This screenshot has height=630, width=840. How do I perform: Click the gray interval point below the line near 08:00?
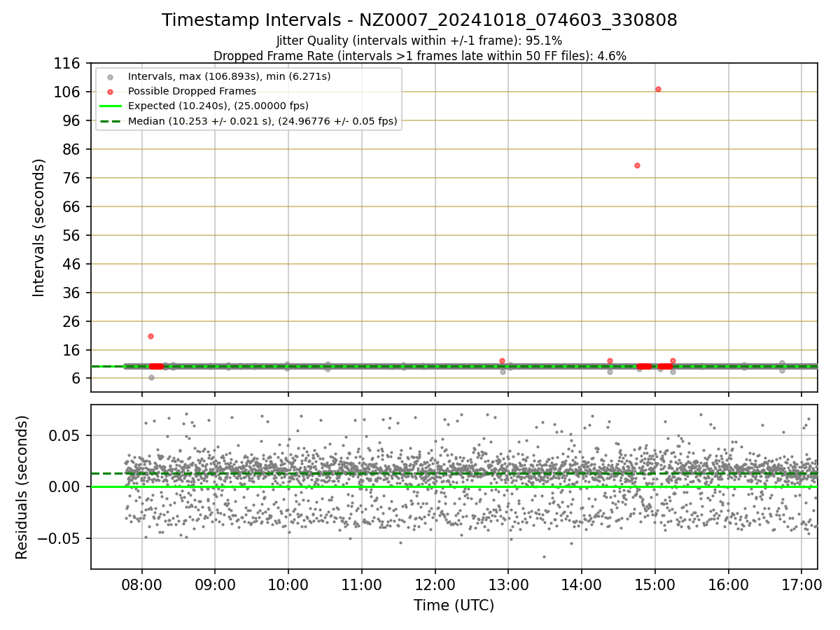coord(151,377)
